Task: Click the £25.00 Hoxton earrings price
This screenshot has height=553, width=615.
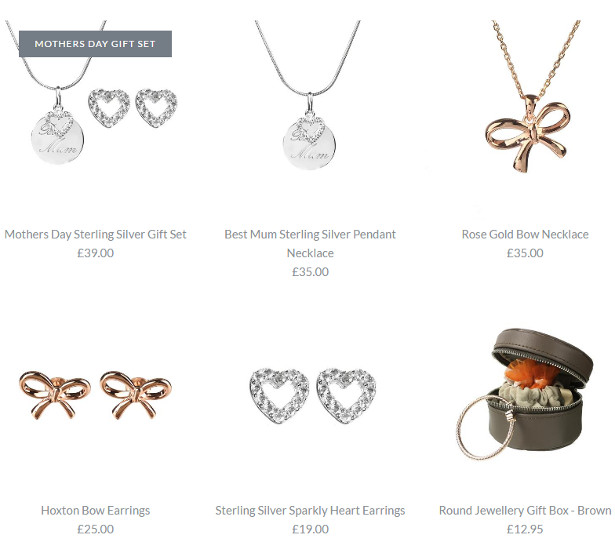Action: point(95,529)
